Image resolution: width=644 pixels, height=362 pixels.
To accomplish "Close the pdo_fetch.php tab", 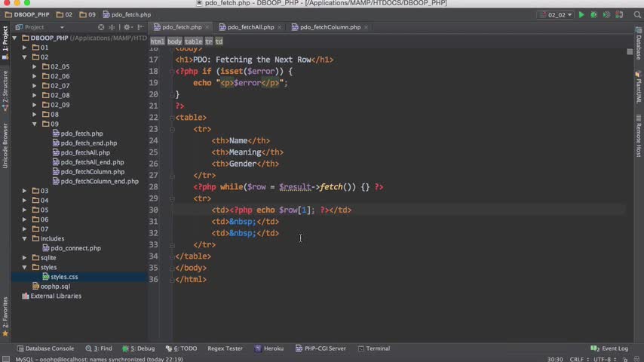I will pos(207,28).
